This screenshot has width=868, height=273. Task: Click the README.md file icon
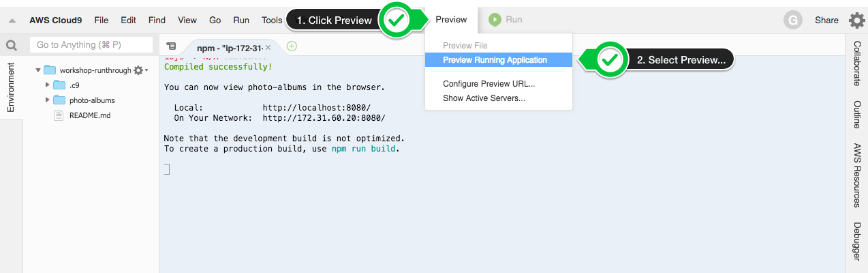59,115
